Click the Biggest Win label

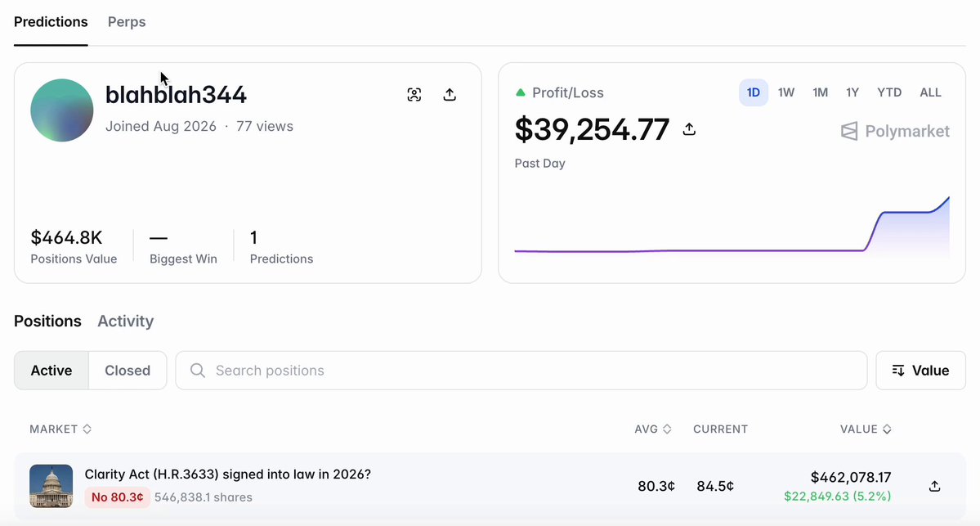tap(183, 259)
